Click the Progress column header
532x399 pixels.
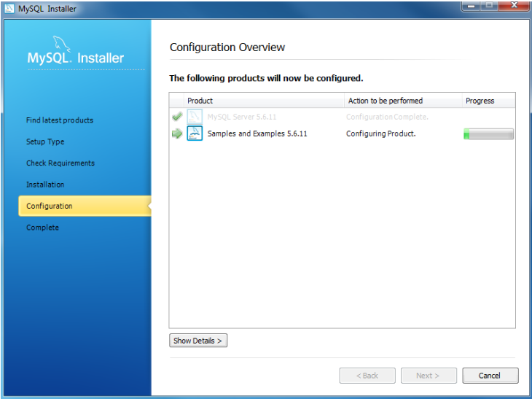tap(488, 101)
